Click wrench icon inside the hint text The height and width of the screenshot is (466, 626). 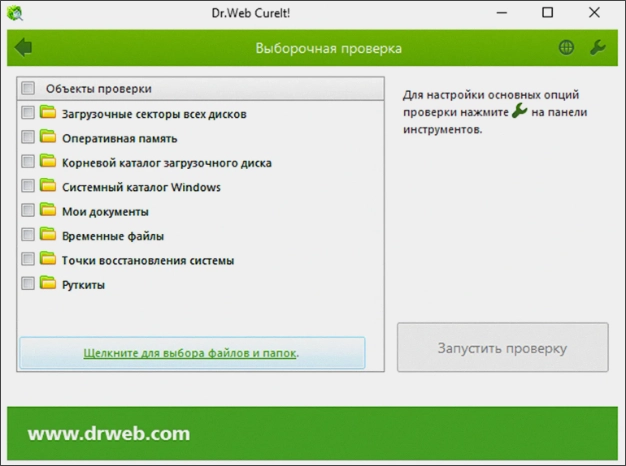(x=519, y=110)
